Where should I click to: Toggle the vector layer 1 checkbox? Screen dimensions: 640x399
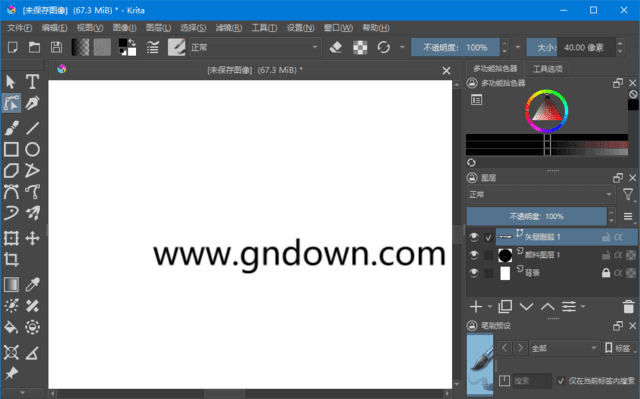coord(488,237)
